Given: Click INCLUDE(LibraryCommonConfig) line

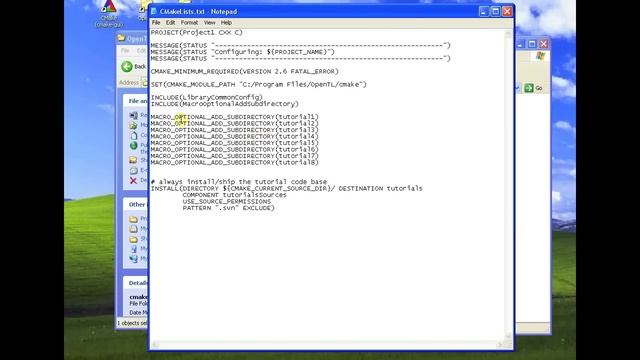Looking at the screenshot, I should [x=207, y=98].
